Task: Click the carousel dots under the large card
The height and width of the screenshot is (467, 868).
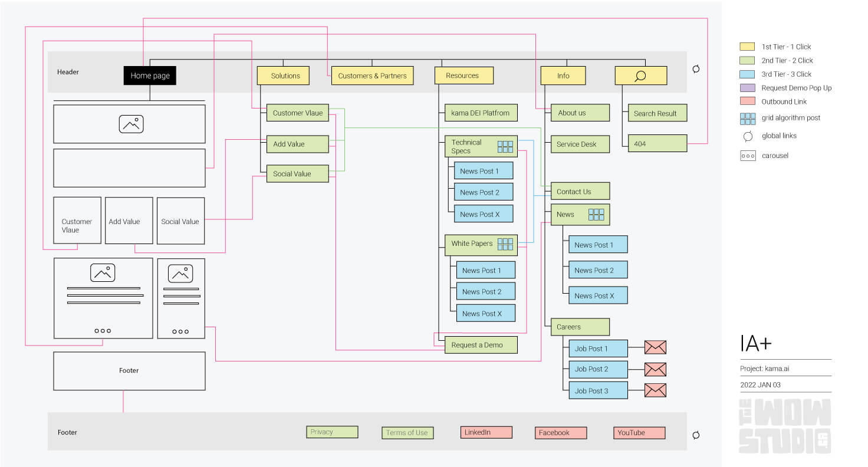Action: point(103,331)
